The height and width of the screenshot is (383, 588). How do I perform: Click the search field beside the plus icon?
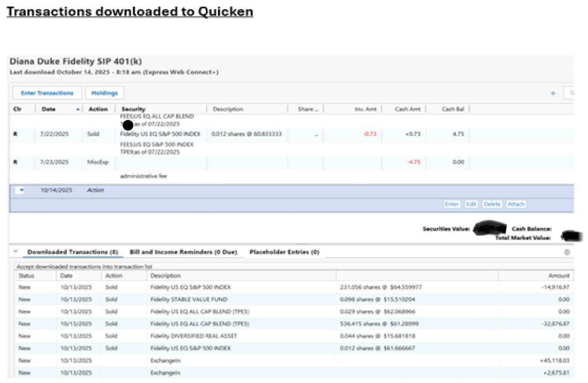pyautogui.click(x=569, y=93)
